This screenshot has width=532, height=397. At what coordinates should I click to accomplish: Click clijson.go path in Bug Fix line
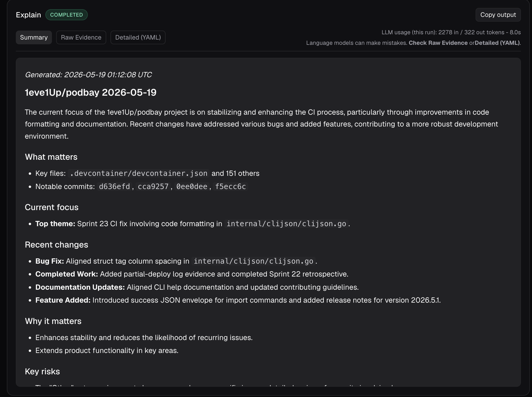pyautogui.click(x=254, y=261)
